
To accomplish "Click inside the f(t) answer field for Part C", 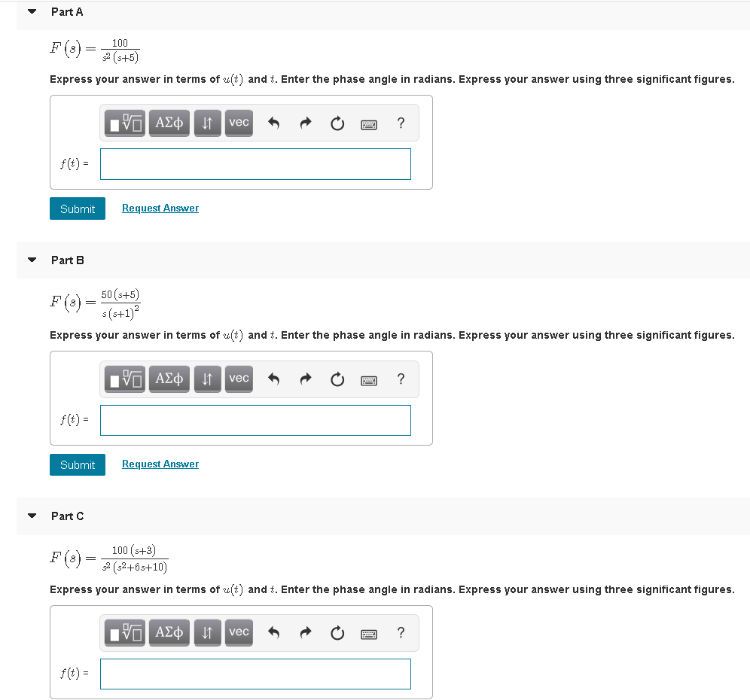I will click(x=255, y=674).
